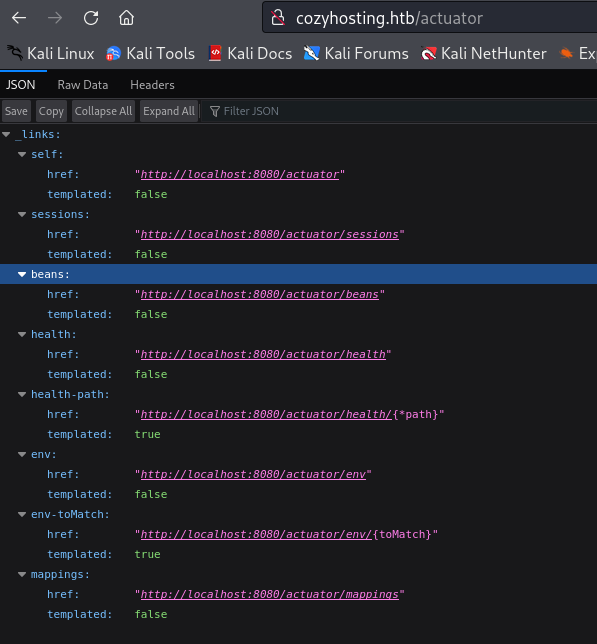
Task: Select the templated false value under self
Action: 151,194
